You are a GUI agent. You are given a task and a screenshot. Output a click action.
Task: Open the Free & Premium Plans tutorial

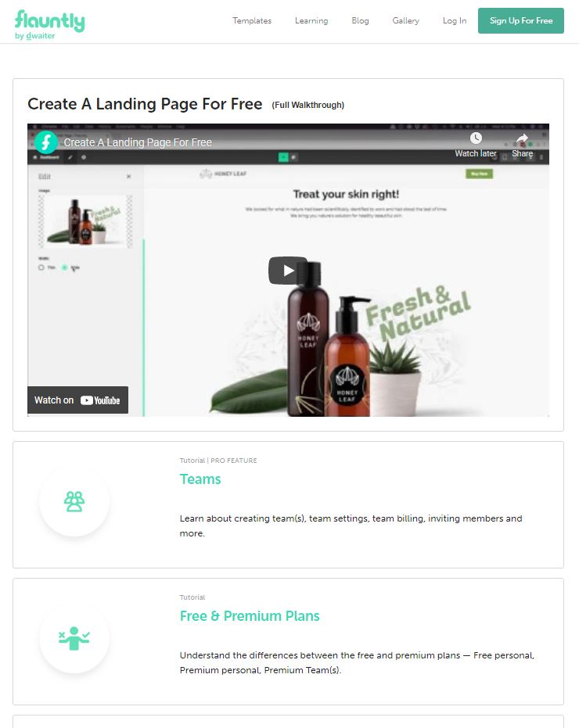250,615
